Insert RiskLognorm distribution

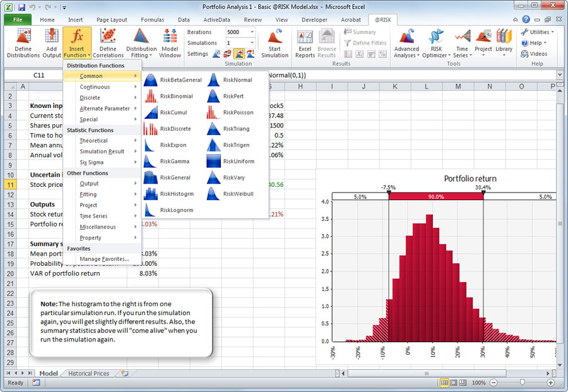click(x=169, y=210)
